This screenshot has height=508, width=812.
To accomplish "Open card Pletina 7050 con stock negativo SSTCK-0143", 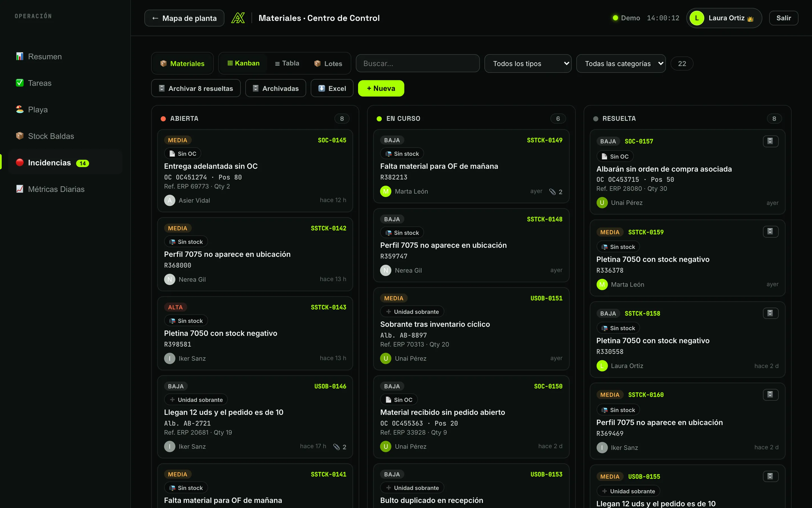I will (x=255, y=333).
